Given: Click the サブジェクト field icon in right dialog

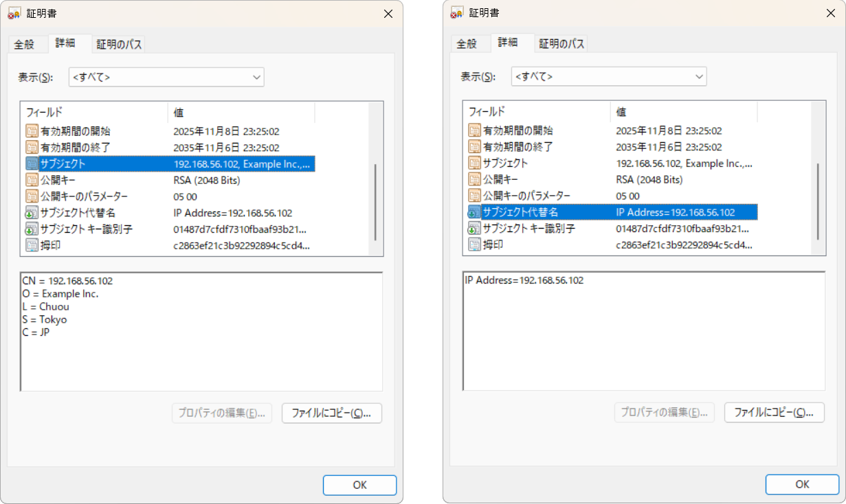Looking at the screenshot, I should point(475,163).
